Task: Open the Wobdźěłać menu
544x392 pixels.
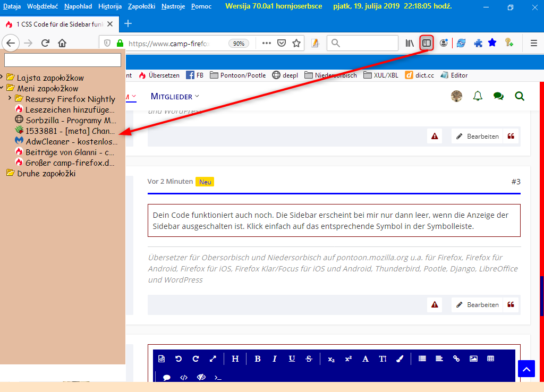Action: (x=42, y=6)
